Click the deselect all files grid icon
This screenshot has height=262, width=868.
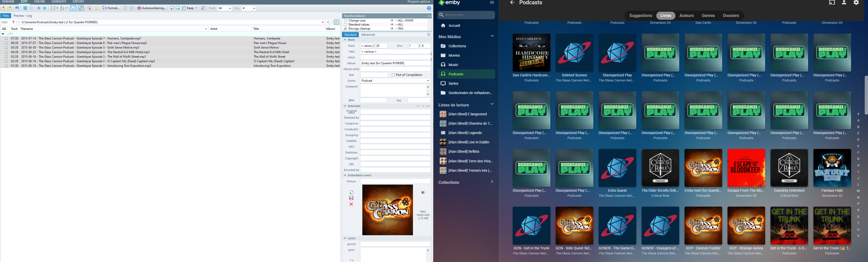click(31, 8)
